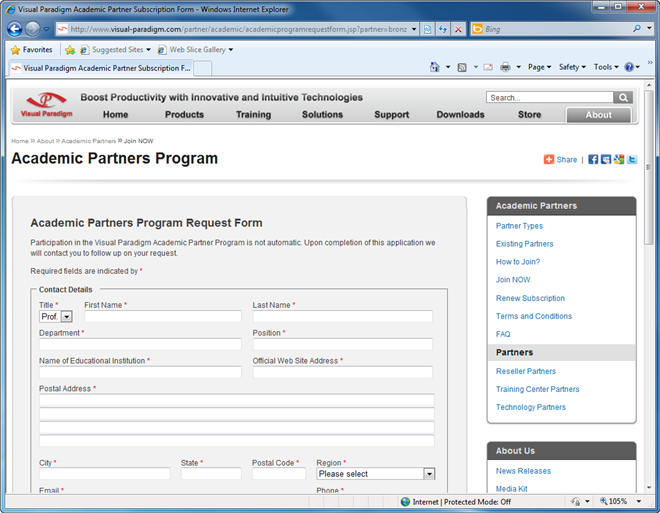Viewport: 660px width, 513px height.
Task: Open the Store navigation menu
Action: (x=530, y=114)
